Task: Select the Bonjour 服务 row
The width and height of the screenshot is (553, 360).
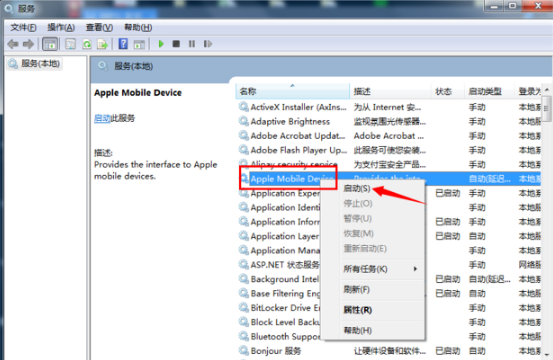Action: point(389,351)
